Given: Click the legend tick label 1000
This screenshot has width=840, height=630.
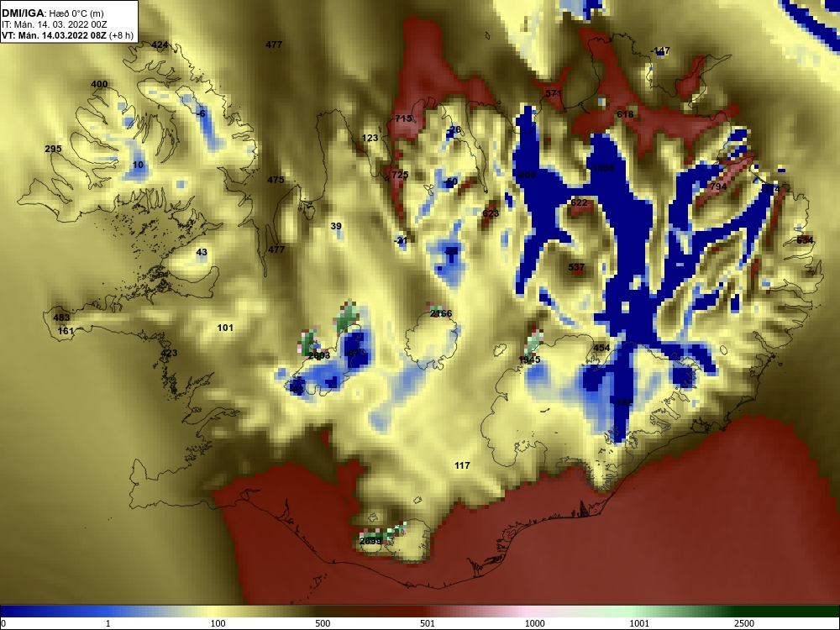Looking at the screenshot, I should pyautogui.click(x=534, y=623).
